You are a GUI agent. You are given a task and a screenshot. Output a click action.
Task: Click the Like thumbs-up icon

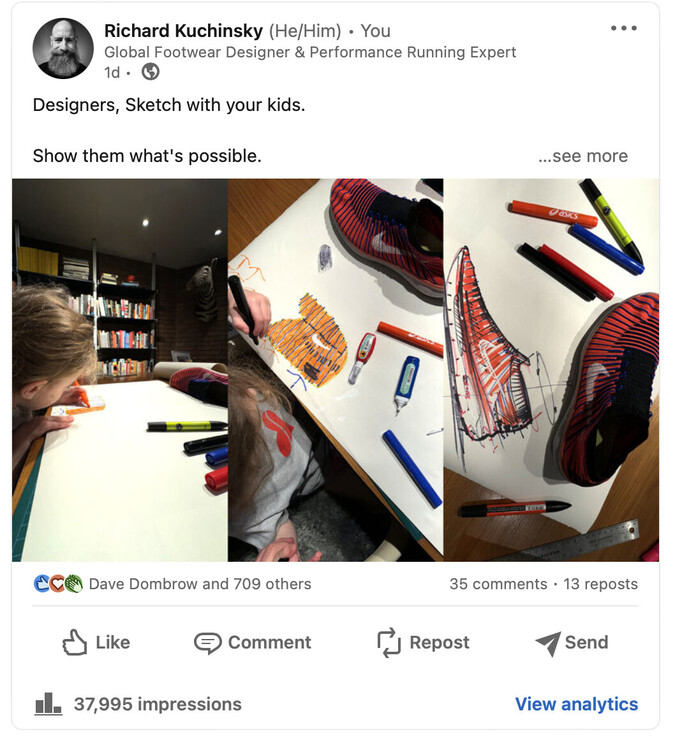coord(75,642)
